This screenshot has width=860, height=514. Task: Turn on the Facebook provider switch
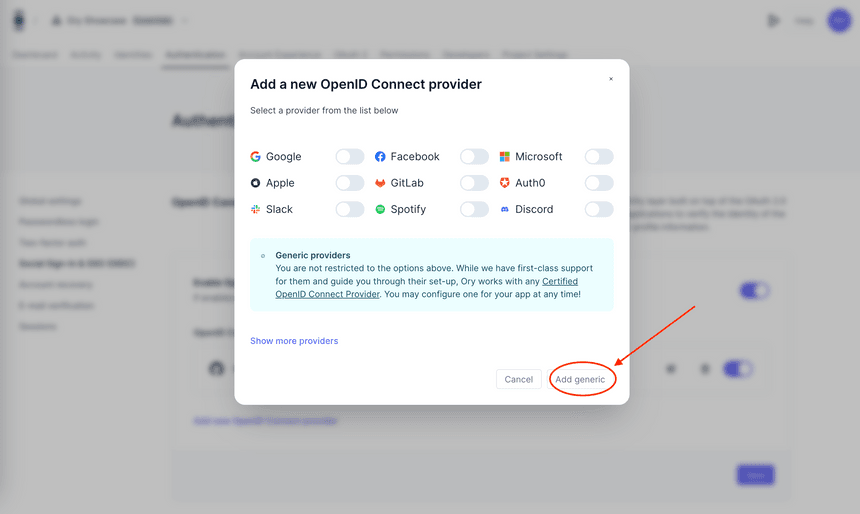point(474,157)
